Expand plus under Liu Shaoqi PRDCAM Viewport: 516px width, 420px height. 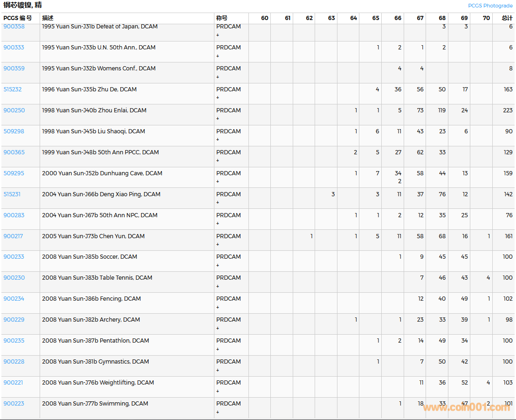[x=218, y=140]
